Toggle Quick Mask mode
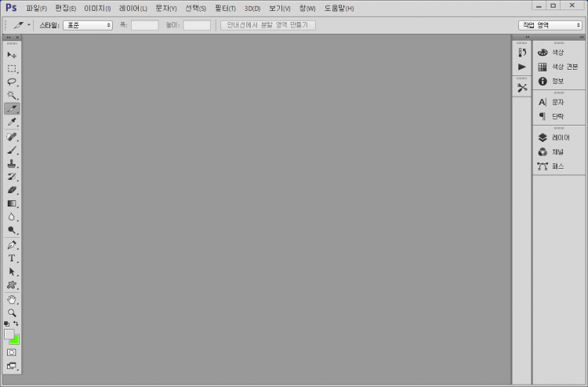The image size is (588, 387). 12,352
